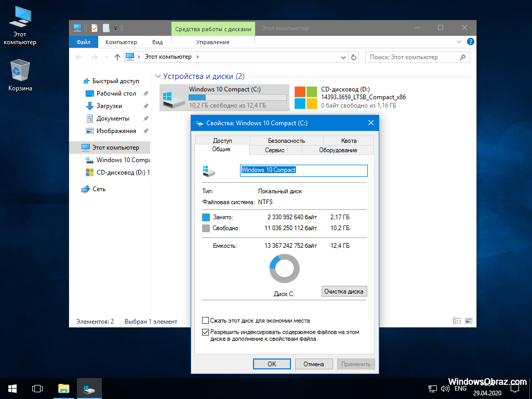Switch to the Сервис tab
Screen dimensions: 532x399
(274, 150)
